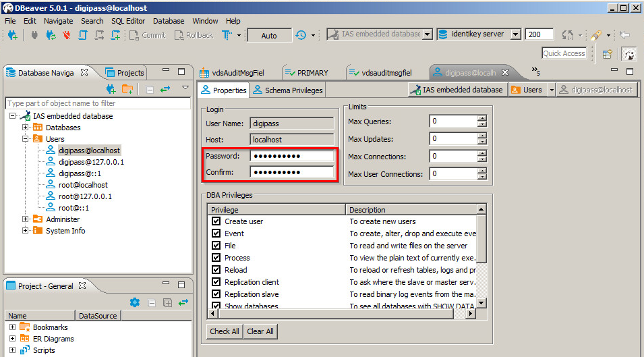Click the back arrow navigation icon
The image size is (644, 357).
(624, 35)
